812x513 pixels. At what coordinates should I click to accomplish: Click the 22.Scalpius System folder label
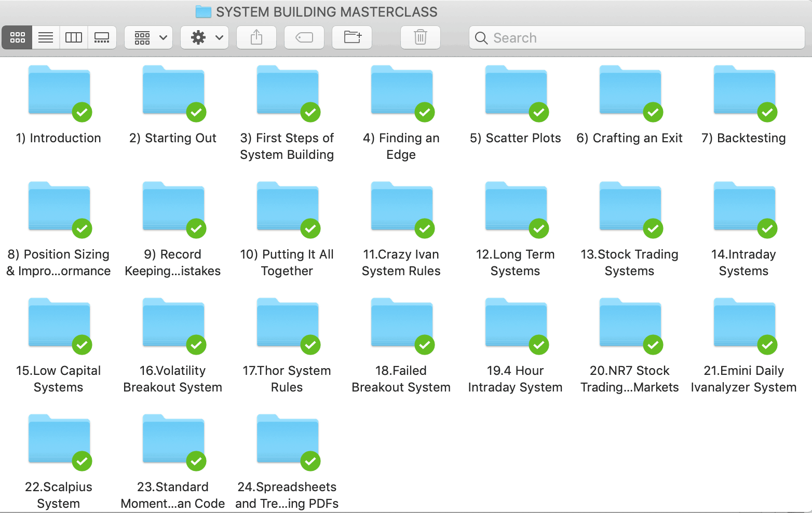click(x=59, y=495)
